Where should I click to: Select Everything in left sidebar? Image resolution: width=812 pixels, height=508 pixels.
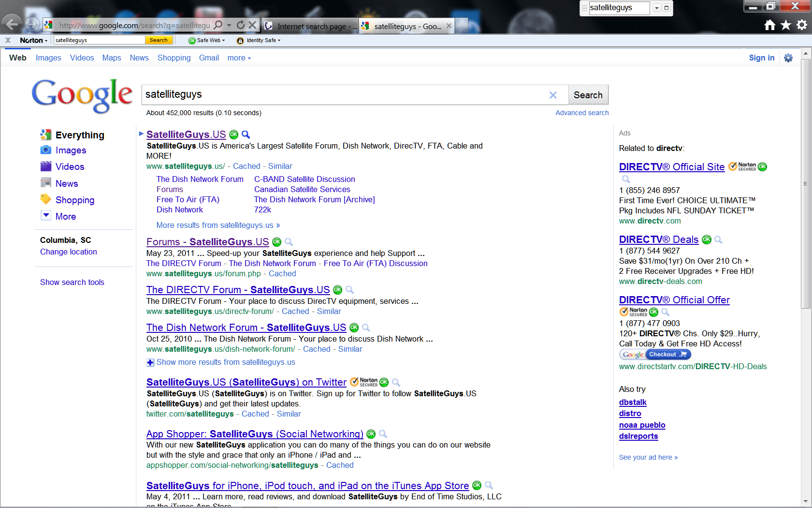[72, 135]
